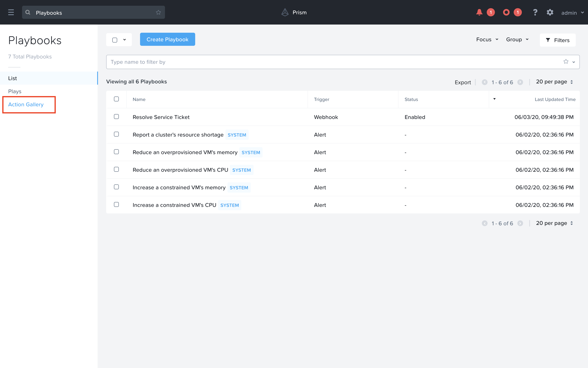Check Increase a constrained VM's CPU row
Image resolution: width=588 pixels, height=368 pixels.
point(116,204)
